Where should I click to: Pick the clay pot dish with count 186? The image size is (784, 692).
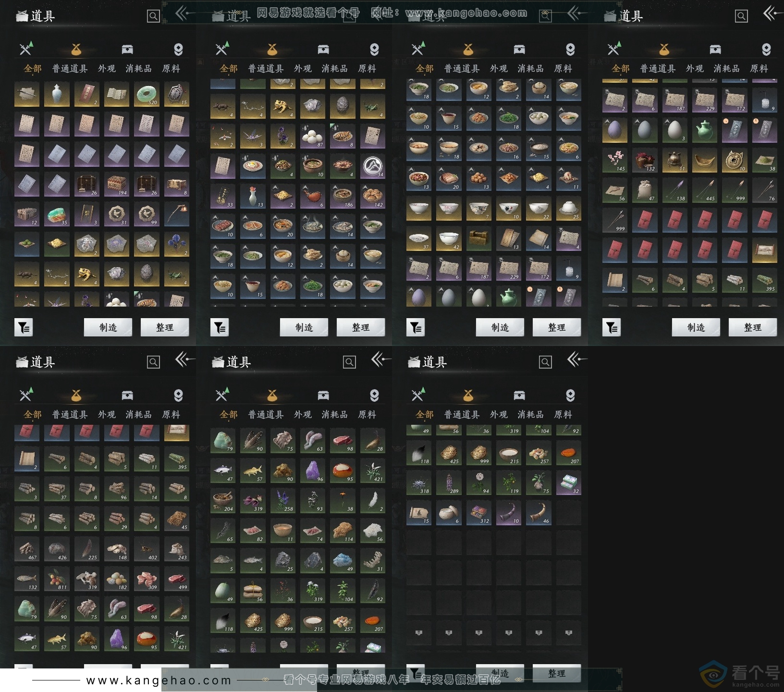pos(343,197)
